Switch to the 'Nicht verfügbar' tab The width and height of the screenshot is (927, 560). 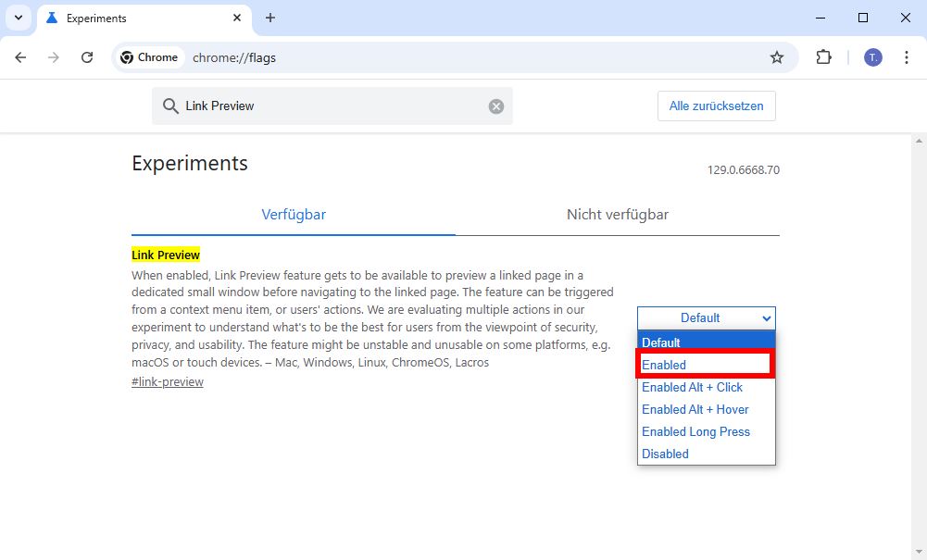click(x=617, y=214)
